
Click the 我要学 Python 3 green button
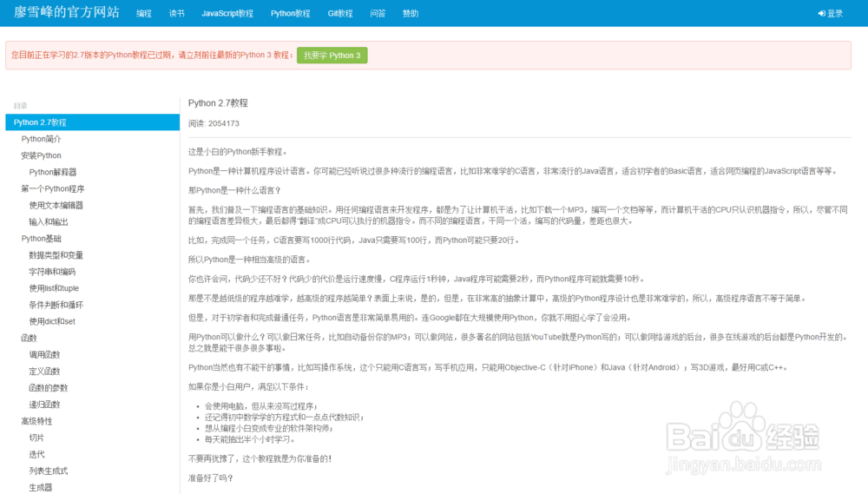(332, 56)
